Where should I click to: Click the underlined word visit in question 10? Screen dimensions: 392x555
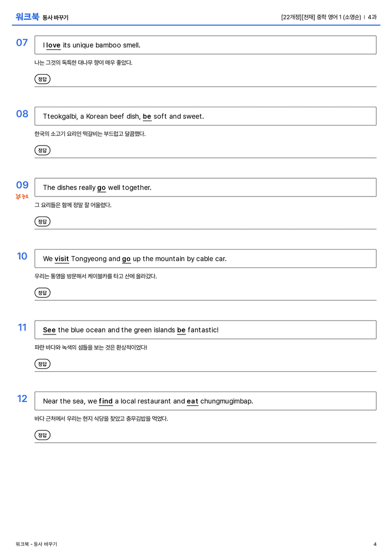click(62, 259)
